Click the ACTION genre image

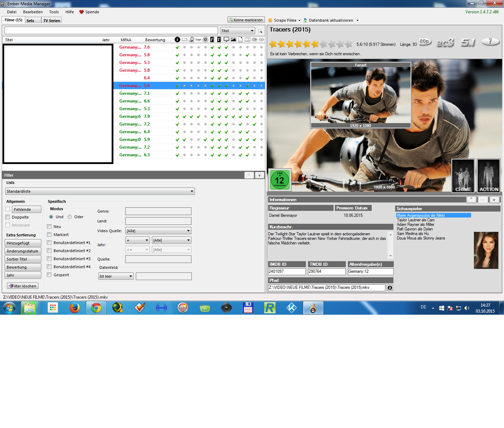(x=489, y=176)
